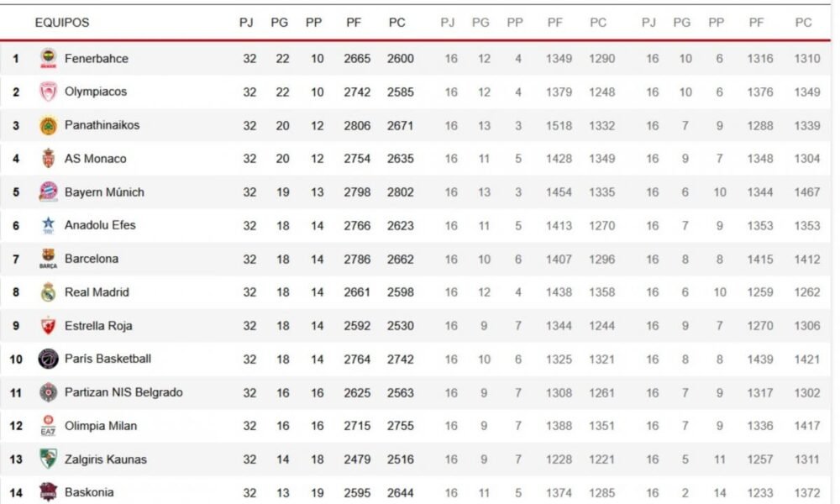The image size is (840, 504).
Task: Select the Anadolu Efes star logo
Action: click(48, 225)
